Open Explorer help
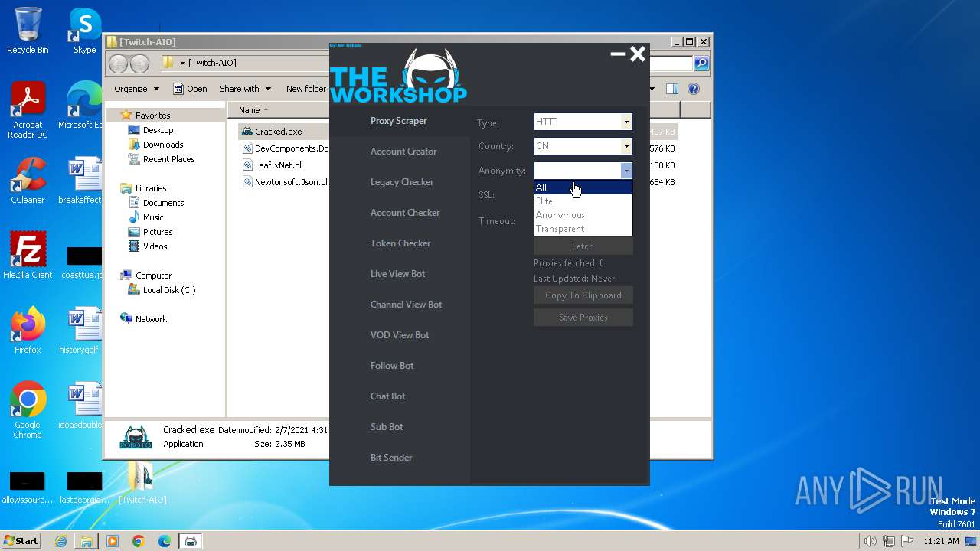Screen dimensions: 980x551 (x=694, y=89)
